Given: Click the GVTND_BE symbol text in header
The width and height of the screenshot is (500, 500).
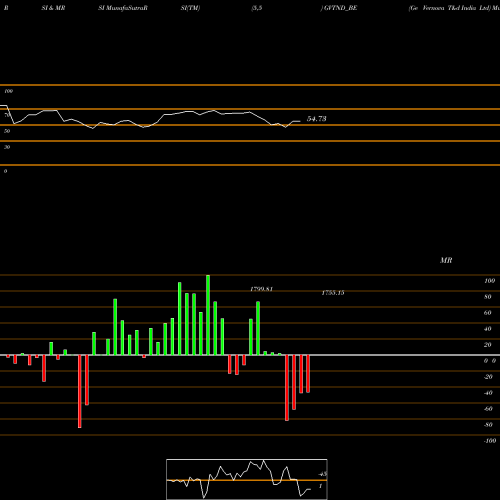Looking at the screenshot, I should coord(340,8).
